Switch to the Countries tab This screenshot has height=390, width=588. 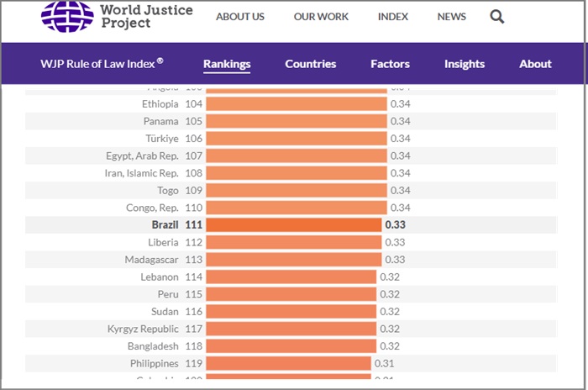click(310, 64)
